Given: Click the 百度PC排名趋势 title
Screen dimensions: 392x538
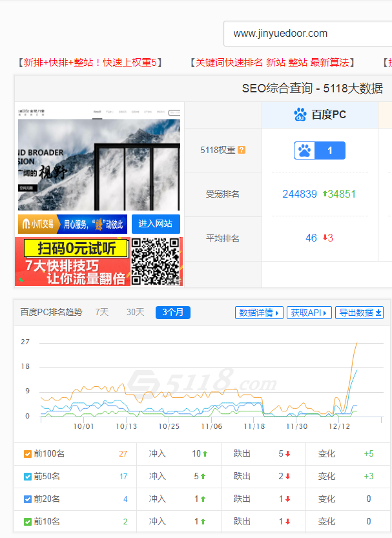Looking at the screenshot, I should pos(52,312).
